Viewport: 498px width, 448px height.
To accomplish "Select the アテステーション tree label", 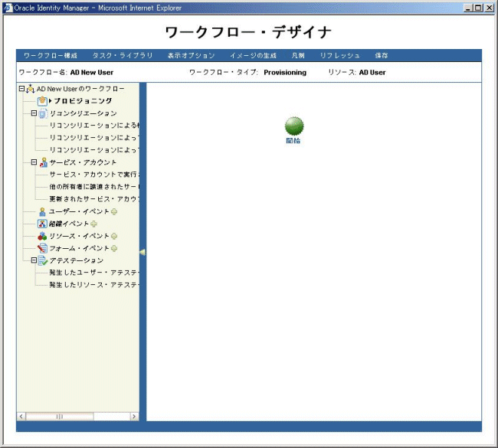I will click(x=76, y=260).
